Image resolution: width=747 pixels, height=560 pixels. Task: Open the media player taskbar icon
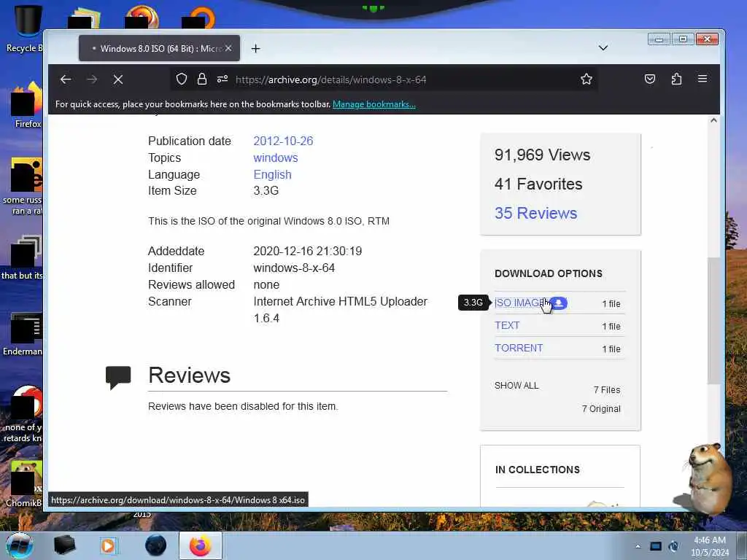click(x=108, y=545)
